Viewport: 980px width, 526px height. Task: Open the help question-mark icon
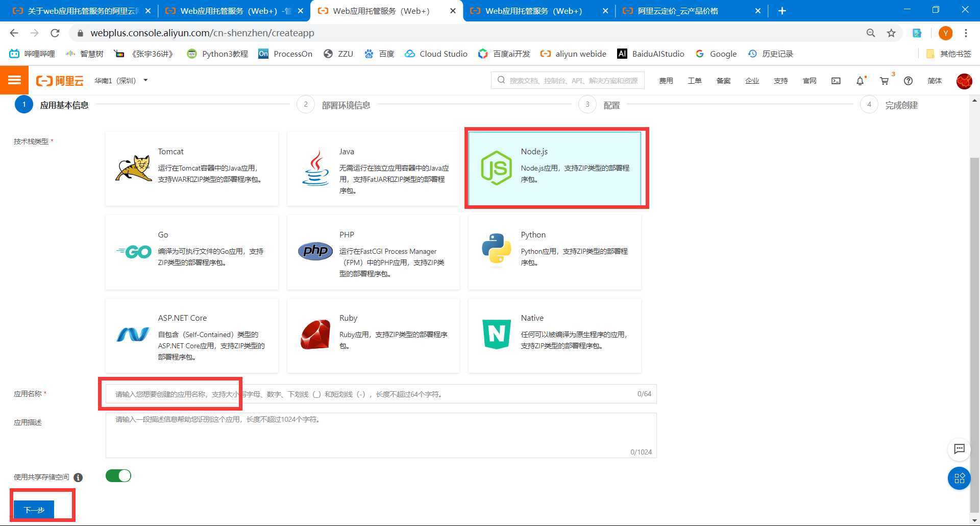click(908, 81)
